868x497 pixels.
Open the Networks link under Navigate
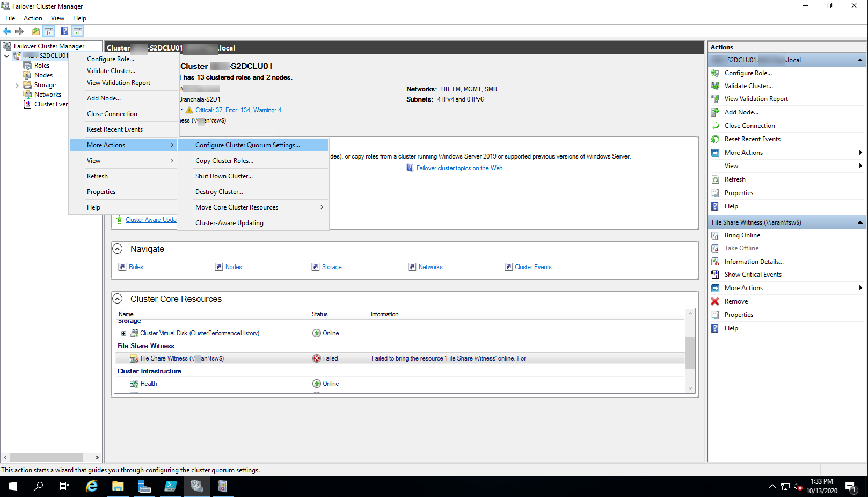431,267
